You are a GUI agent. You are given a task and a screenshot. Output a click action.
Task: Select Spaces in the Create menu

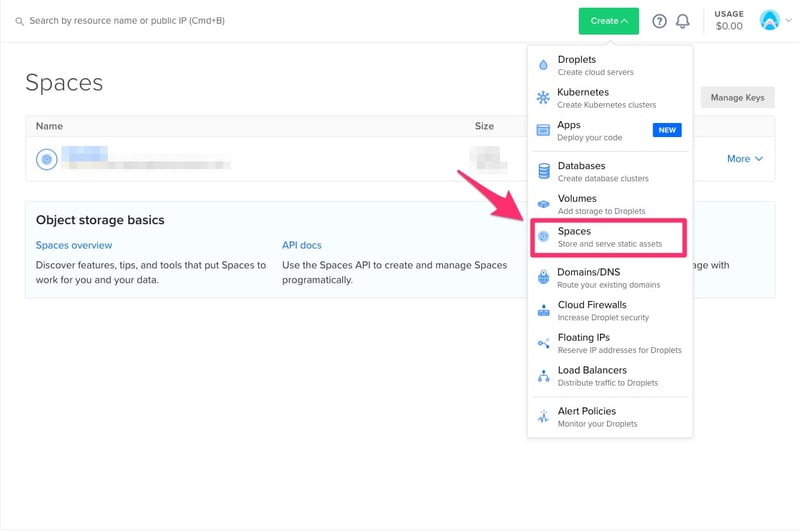609,237
